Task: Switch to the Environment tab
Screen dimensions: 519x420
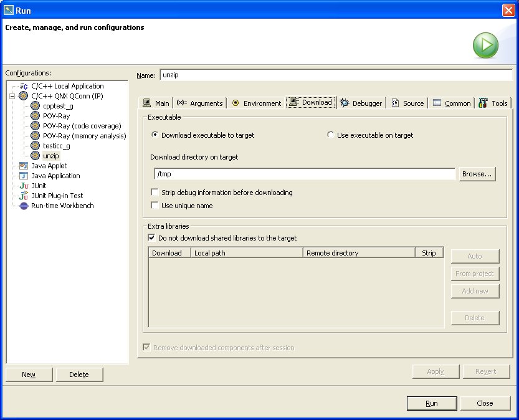Action: pos(255,103)
